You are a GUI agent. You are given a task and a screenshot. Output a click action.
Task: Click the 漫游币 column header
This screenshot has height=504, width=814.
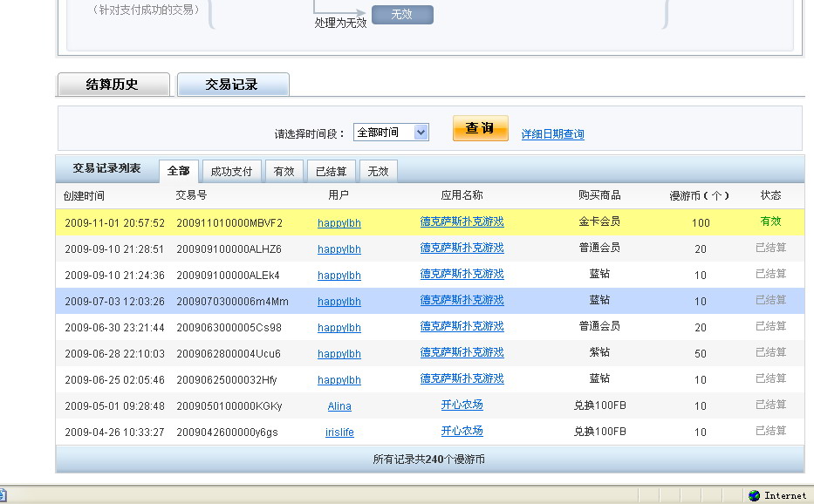coord(698,195)
